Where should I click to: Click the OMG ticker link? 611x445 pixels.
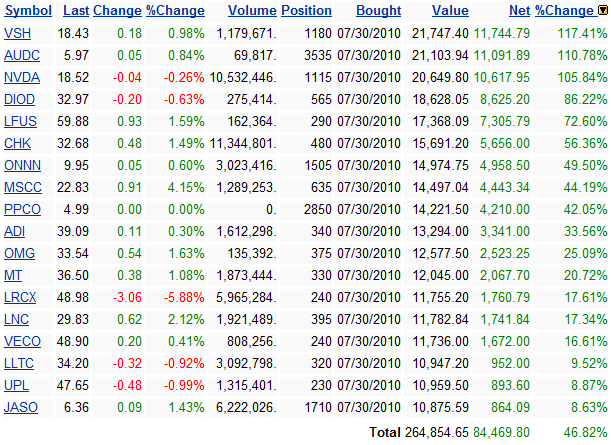coord(19,254)
